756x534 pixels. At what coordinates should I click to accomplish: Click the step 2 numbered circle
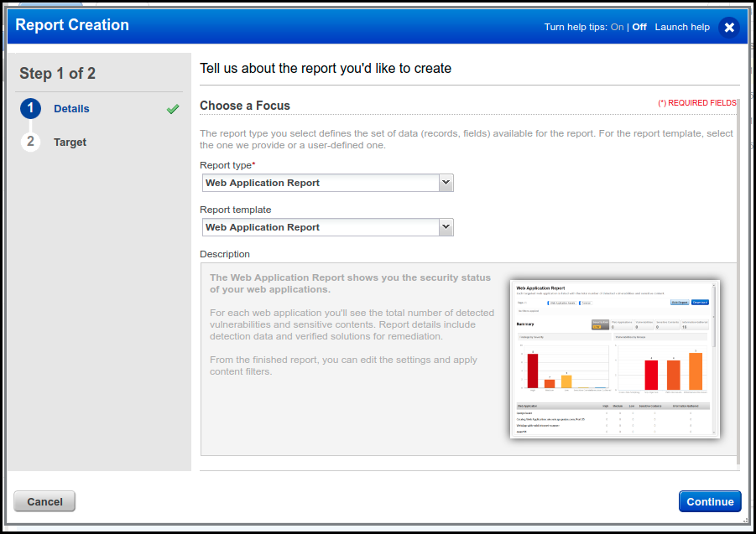point(30,142)
